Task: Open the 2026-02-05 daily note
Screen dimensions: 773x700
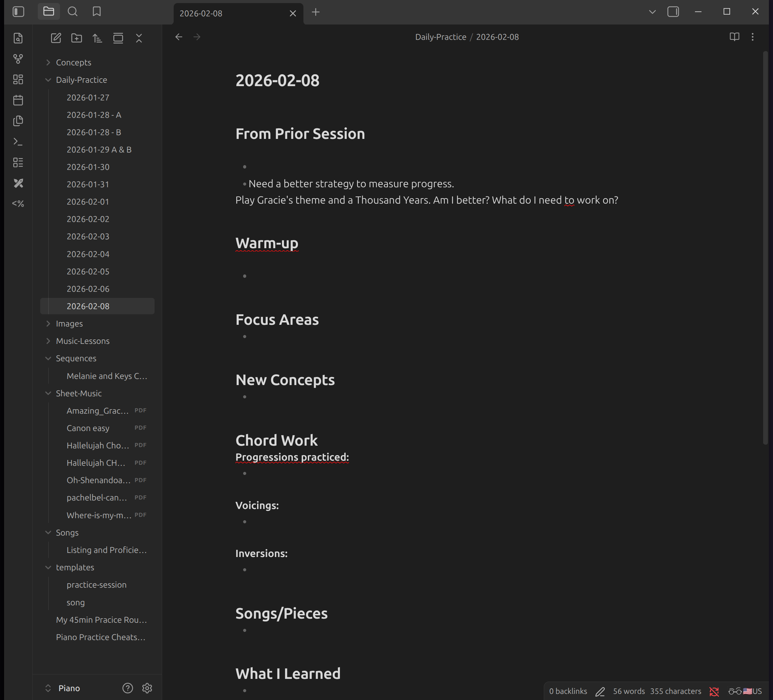Action: (x=88, y=271)
